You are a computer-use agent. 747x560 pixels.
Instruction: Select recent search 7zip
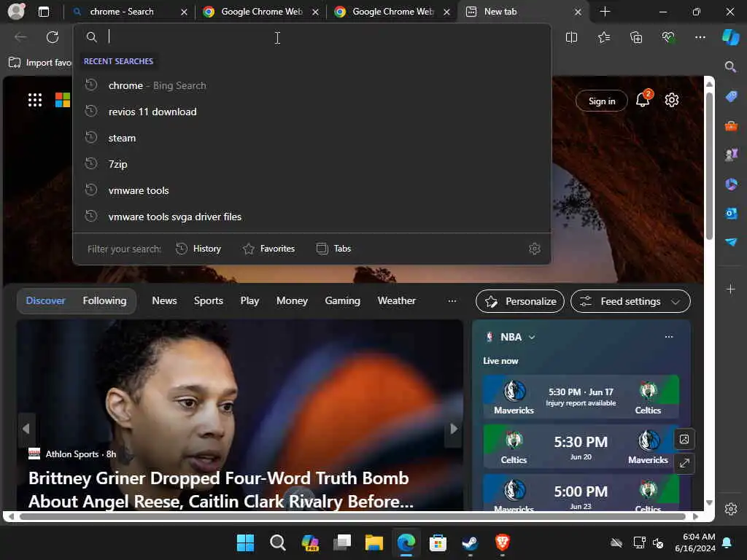tap(312, 164)
